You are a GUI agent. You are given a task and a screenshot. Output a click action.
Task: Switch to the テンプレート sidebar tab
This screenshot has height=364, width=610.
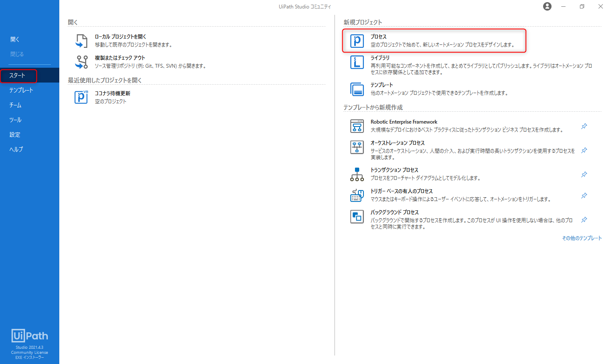pos(30,90)
